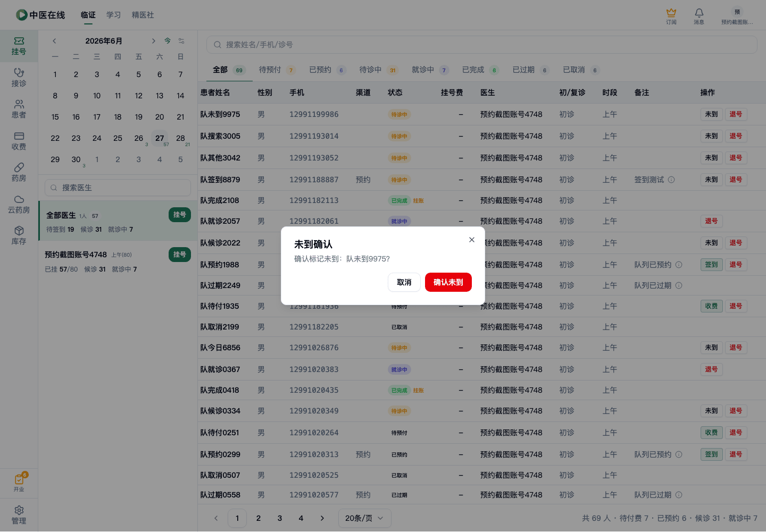This screenshot has width=766, height=532.
Task: Open 患者 in the sidebar
Action: (x=19, y=109)
